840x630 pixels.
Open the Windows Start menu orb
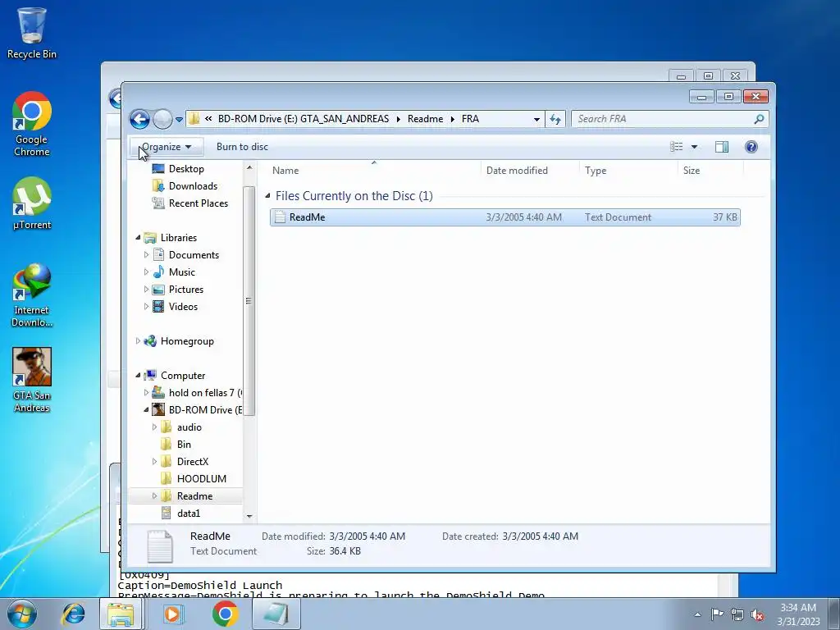point(21,614)
